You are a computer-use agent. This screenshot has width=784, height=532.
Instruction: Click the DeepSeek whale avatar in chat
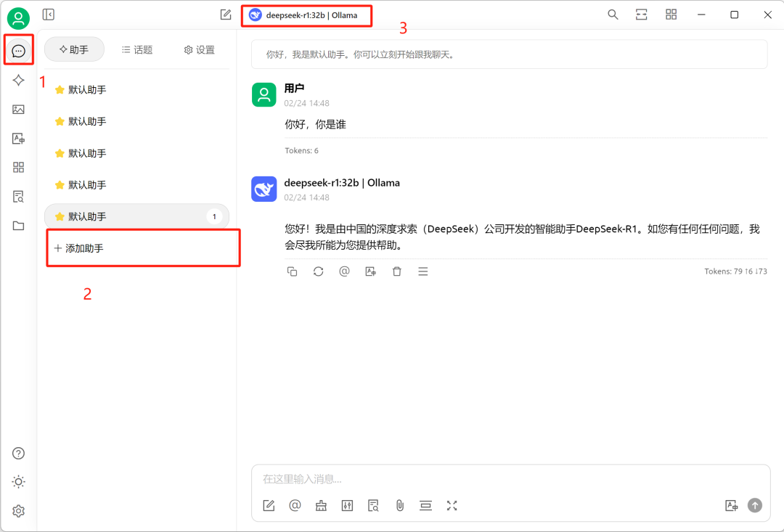click(x=264, y=189)
